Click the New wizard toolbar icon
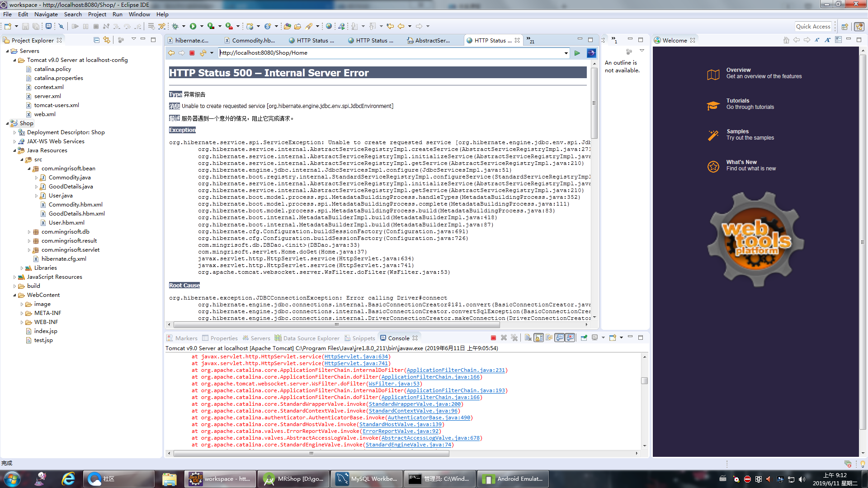868x488 pixels. (8, 27)
